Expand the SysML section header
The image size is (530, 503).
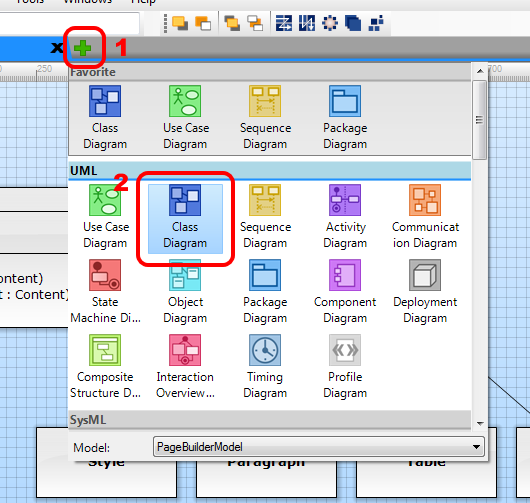click(x=270, y=420)
